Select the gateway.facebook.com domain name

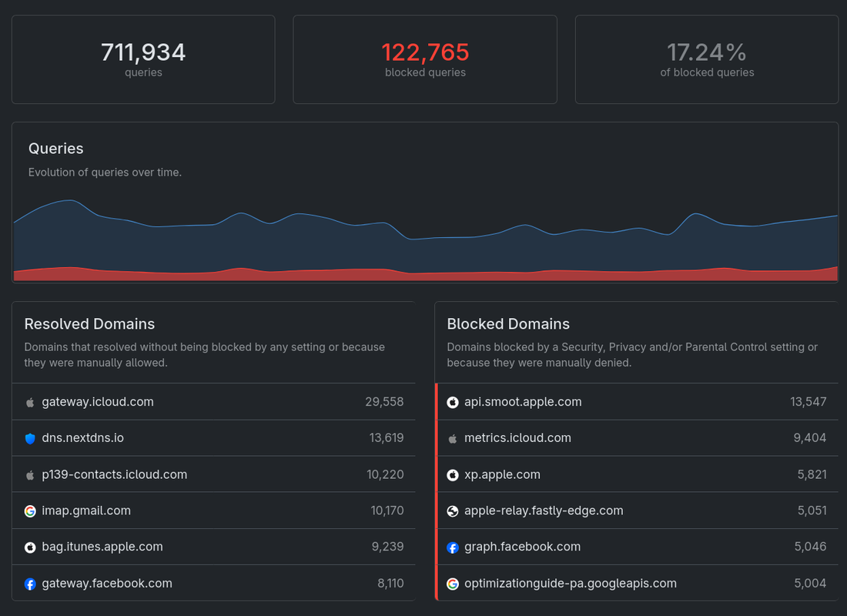point(107,584)
